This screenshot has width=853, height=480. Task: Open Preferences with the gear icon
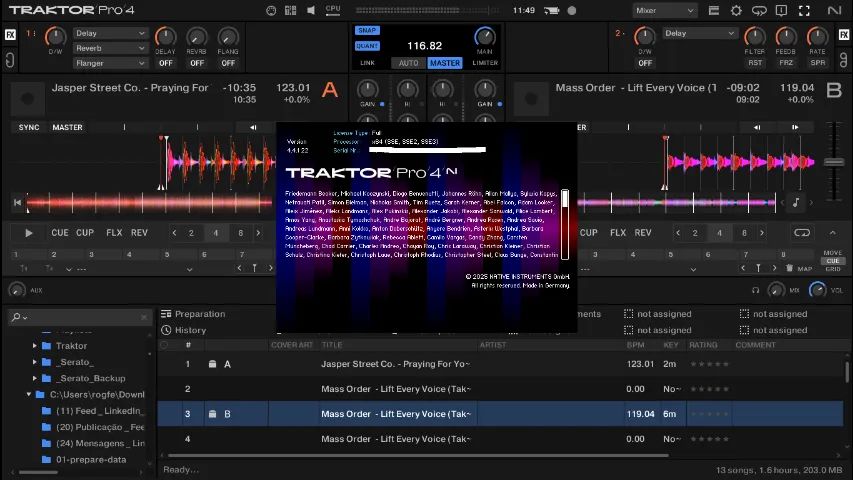[x=736, y=10]
